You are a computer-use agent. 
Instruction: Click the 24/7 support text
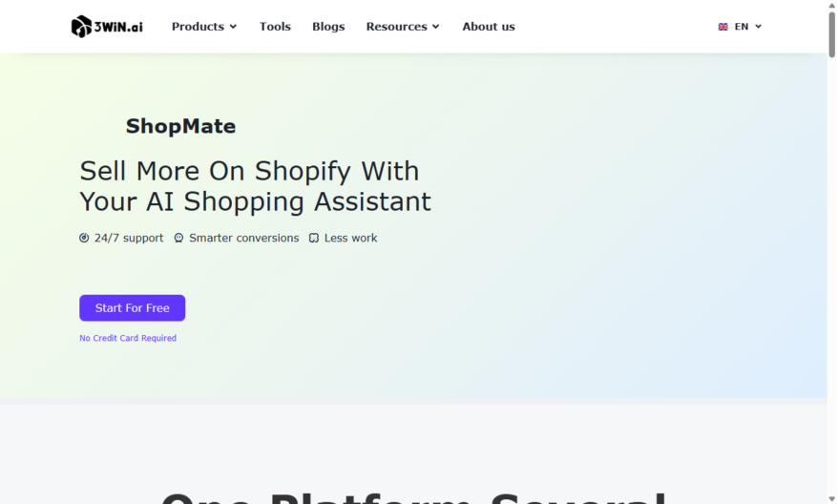point(129,238)
